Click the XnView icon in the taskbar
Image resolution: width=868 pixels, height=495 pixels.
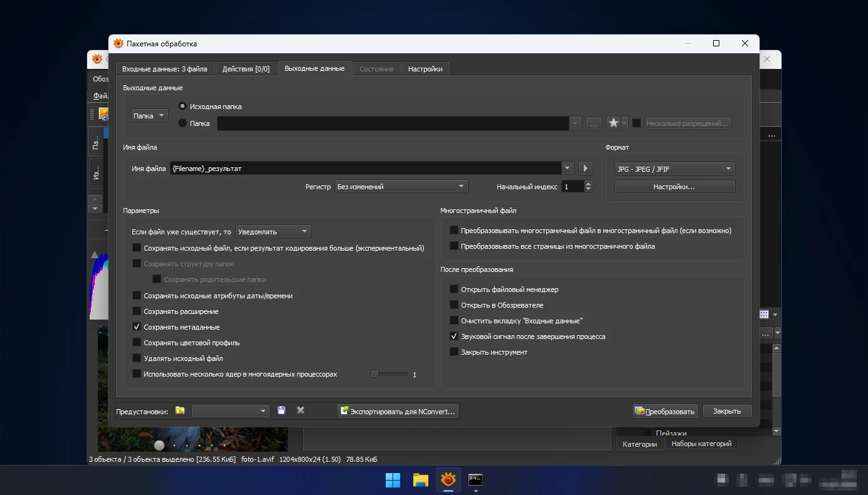(448, 481)
